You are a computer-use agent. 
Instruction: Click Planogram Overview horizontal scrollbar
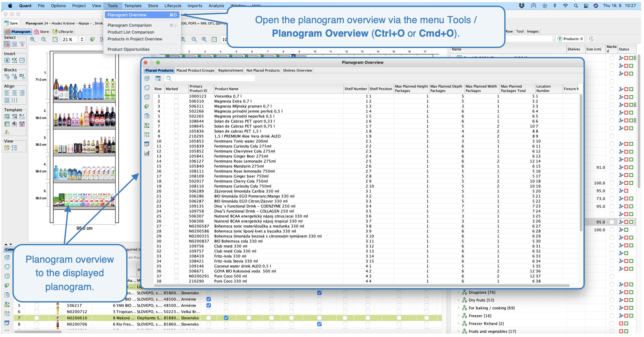tap(362, 285)
